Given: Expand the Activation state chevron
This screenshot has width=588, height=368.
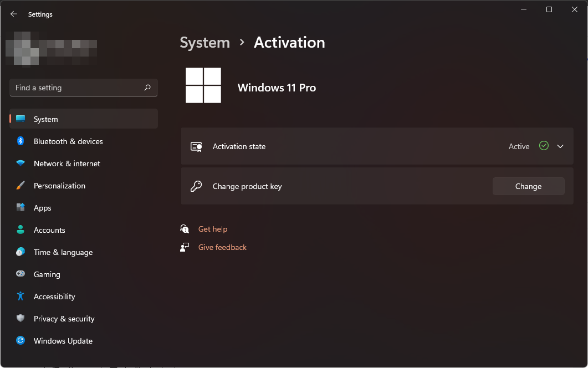Looking at the screenshot, I should coord(560,146).
